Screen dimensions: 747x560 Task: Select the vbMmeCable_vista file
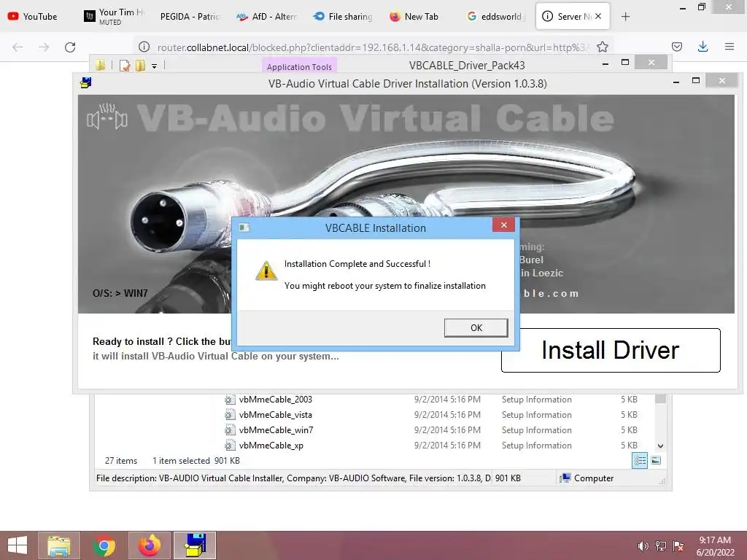tap(275, 415)
